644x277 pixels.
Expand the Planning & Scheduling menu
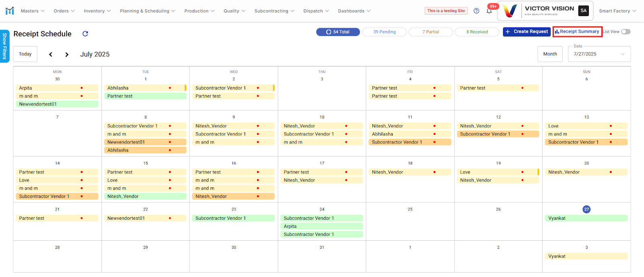[x=147, y=11]
